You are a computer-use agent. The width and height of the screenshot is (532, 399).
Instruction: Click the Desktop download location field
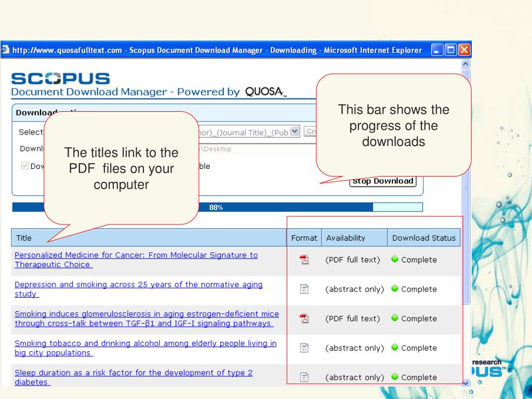pos(258,149)
